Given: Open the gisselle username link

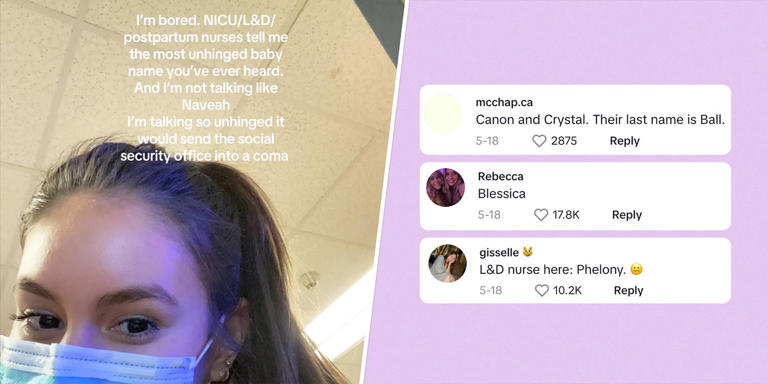Looking at the screenshot, I should (x=499, y=253).
